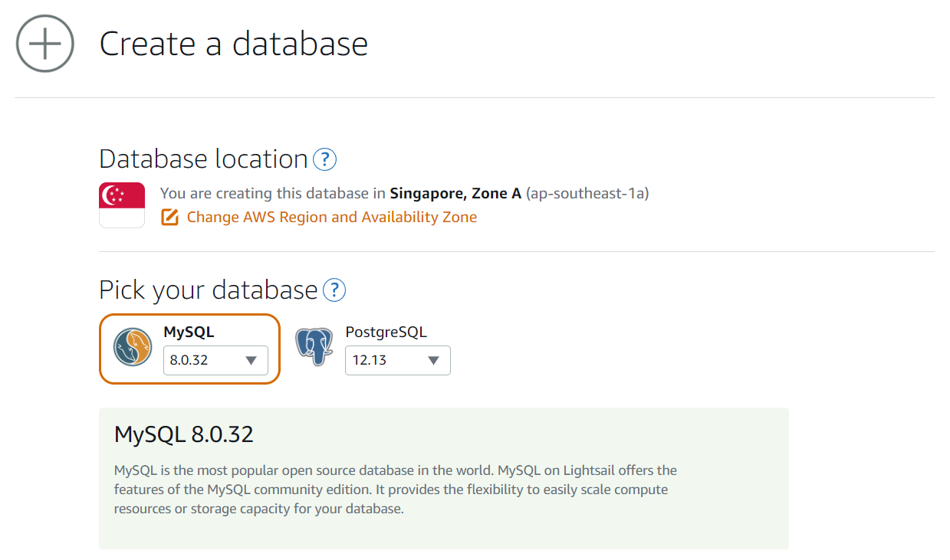
Task: Click the PostgreSQL label
Action: click(386, 332)
